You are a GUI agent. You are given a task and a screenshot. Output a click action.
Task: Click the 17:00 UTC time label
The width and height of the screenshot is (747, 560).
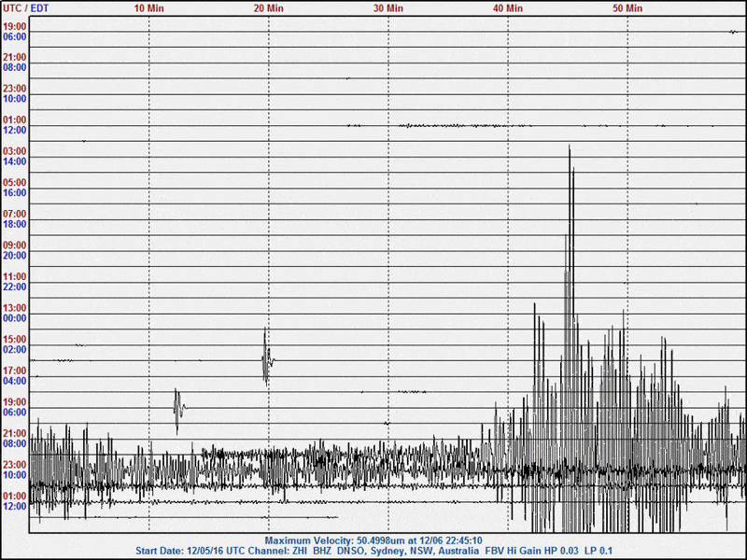(x=15, y=371)
